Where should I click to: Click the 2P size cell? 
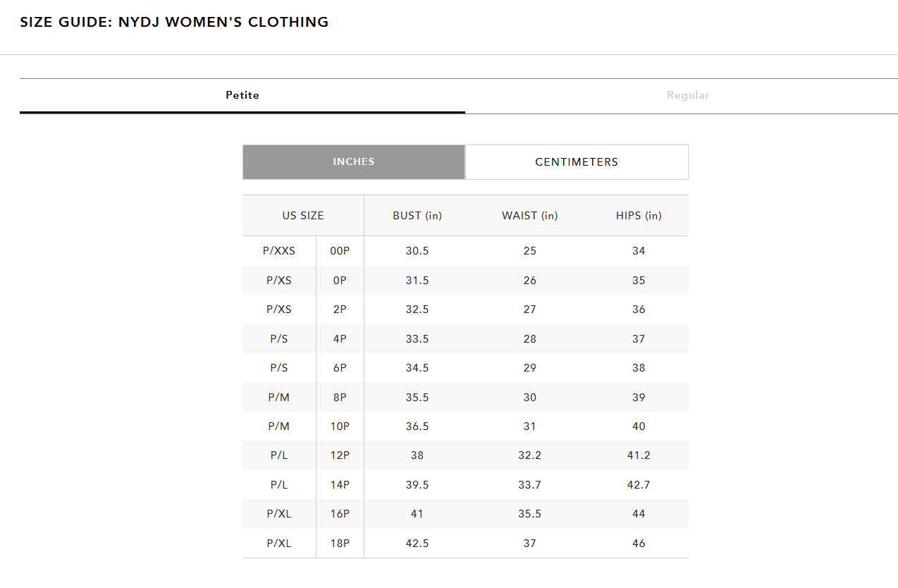pos(340,310)
